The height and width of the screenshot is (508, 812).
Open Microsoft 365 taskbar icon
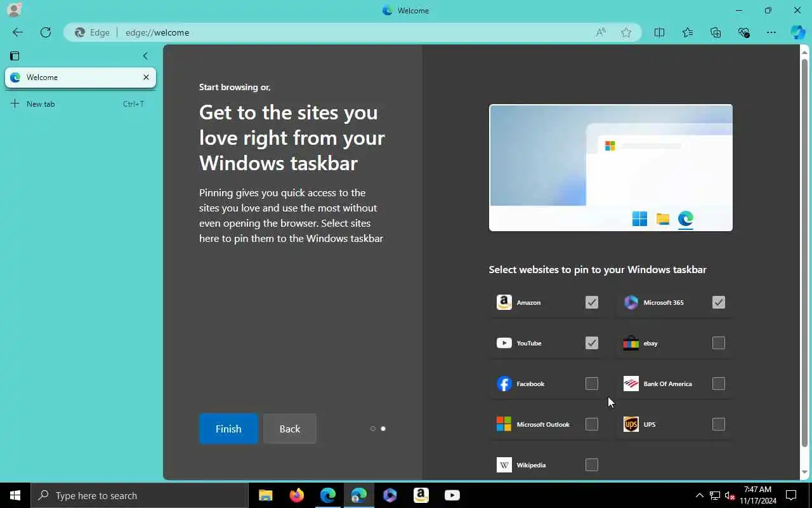(390, 495)
